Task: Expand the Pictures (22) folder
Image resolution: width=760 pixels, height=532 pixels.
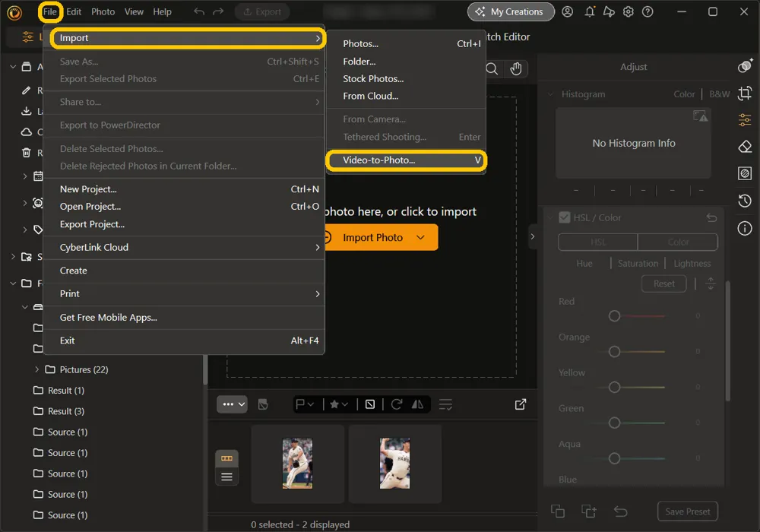Action: pyautogui.click(x=36, y=369)
